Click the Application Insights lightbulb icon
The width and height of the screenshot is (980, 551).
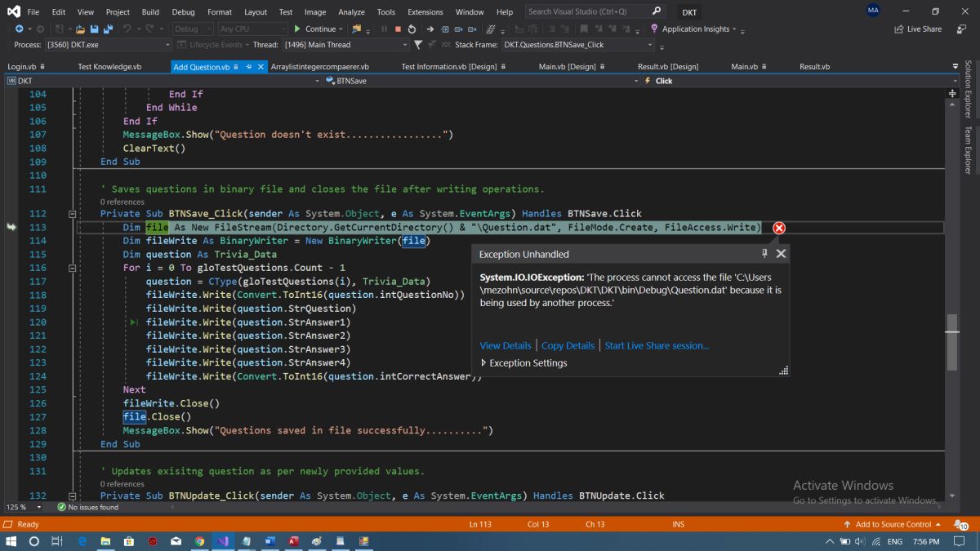click(654, 29)
